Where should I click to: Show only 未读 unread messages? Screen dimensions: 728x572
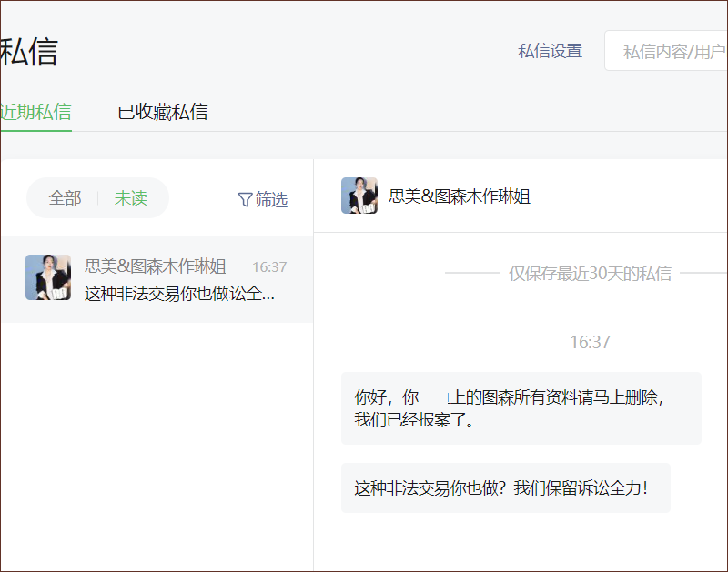(x=130, y=198)
